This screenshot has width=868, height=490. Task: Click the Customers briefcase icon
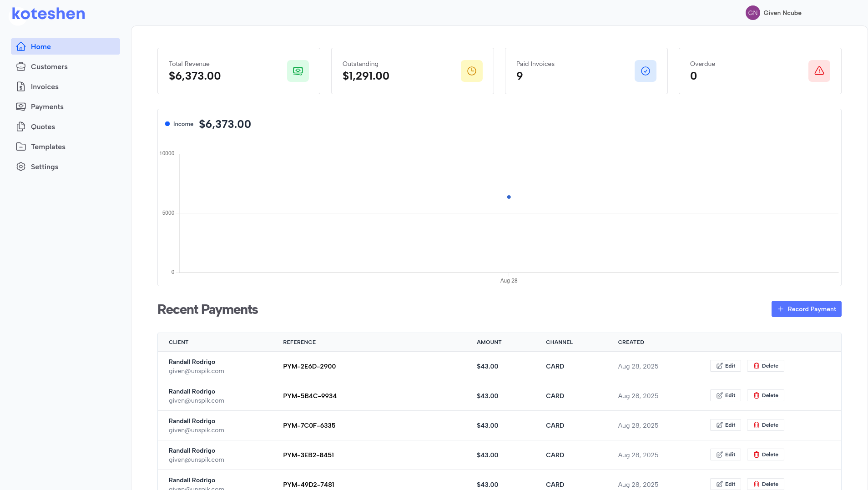click(21, 66)
